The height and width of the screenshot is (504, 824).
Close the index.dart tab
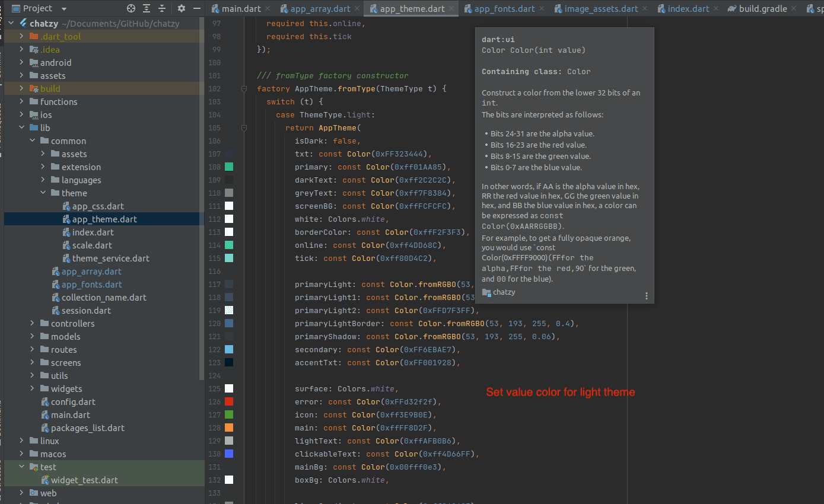pyautogui.click(x=715, y=8)
